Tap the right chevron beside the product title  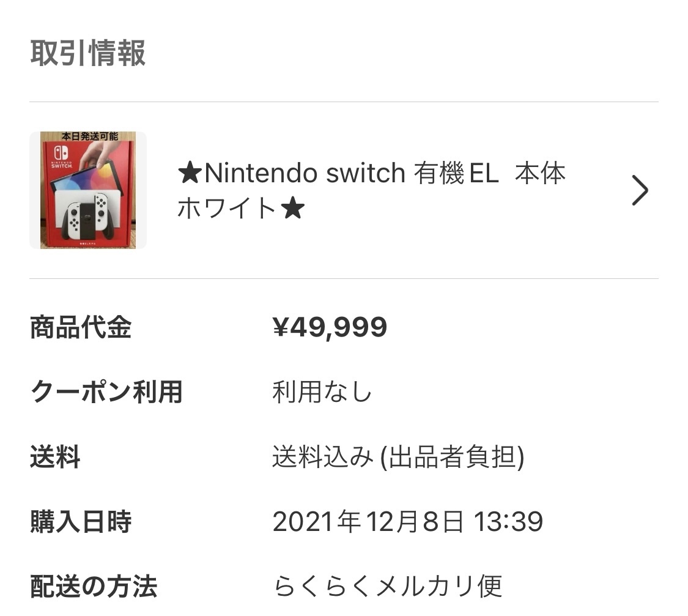tap(639, 191)
